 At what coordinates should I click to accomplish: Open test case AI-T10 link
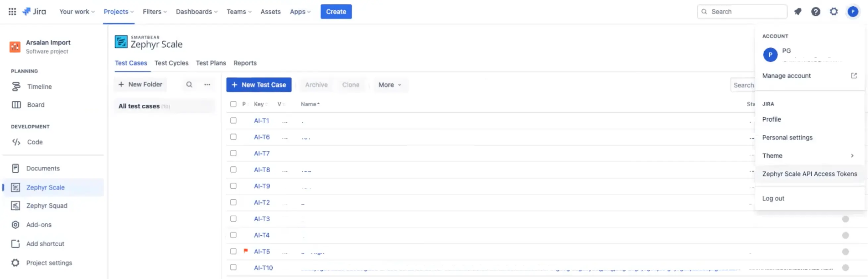[x=263, y=267]
